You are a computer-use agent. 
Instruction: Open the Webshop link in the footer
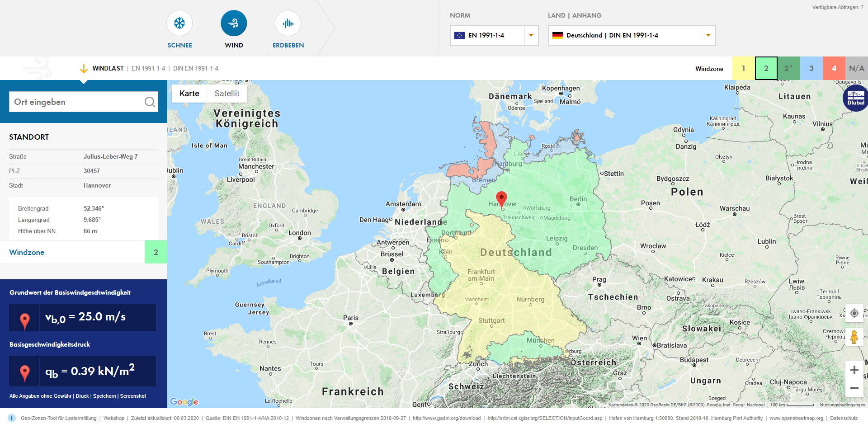pos(113,418)
